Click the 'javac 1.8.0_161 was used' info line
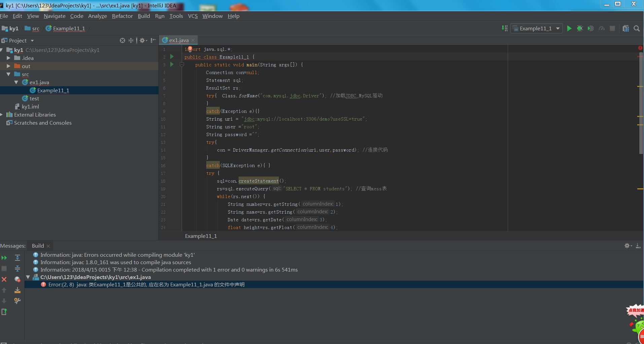This screenshot has height=344, width=644. tap(116, 262)
